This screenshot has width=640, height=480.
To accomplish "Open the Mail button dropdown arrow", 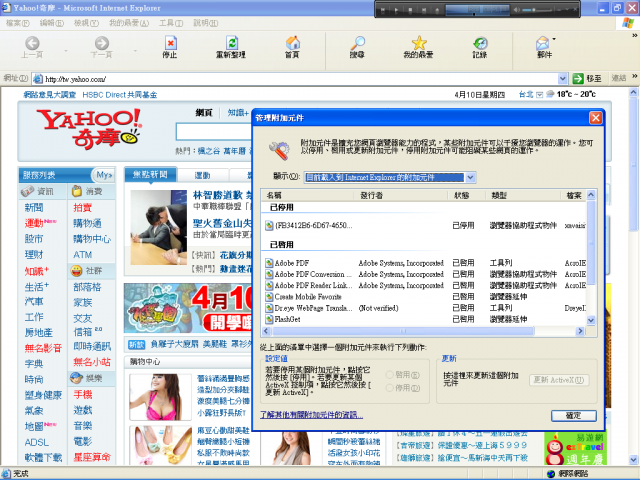I will point(554,39).
